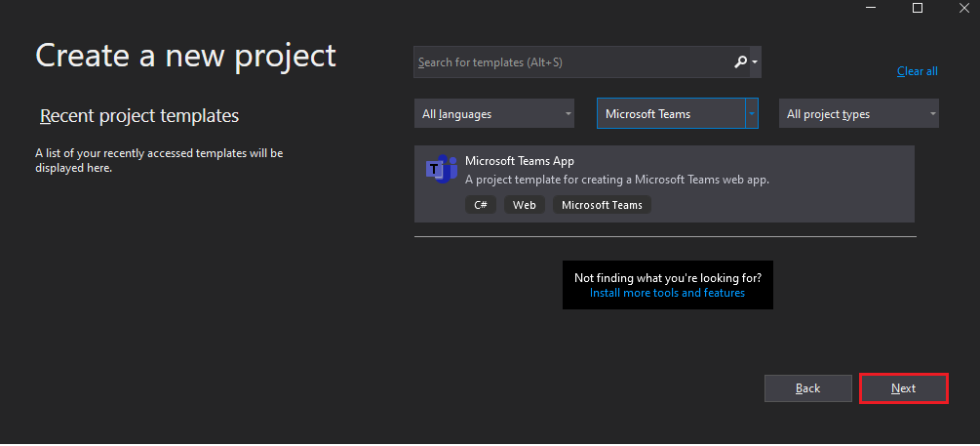Viewport: 980px width, 446px height.
Task: Click the Microsoft Teams tag chip
Action: coord(602,205)
